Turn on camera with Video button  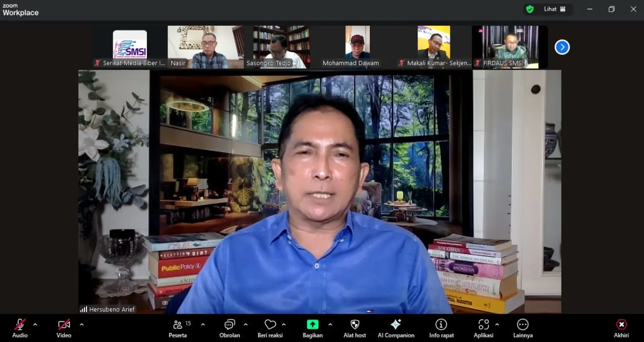pos(64,328)
